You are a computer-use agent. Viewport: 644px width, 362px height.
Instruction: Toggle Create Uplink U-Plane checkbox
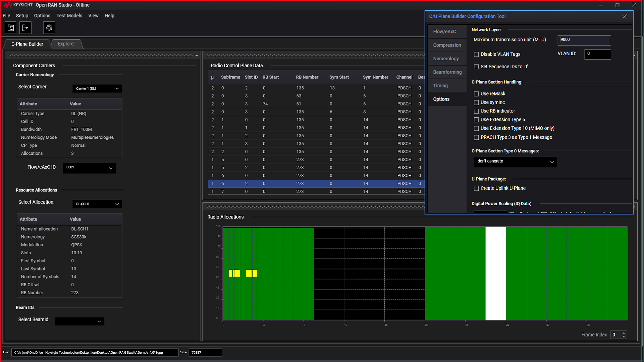tap(476, 188)
